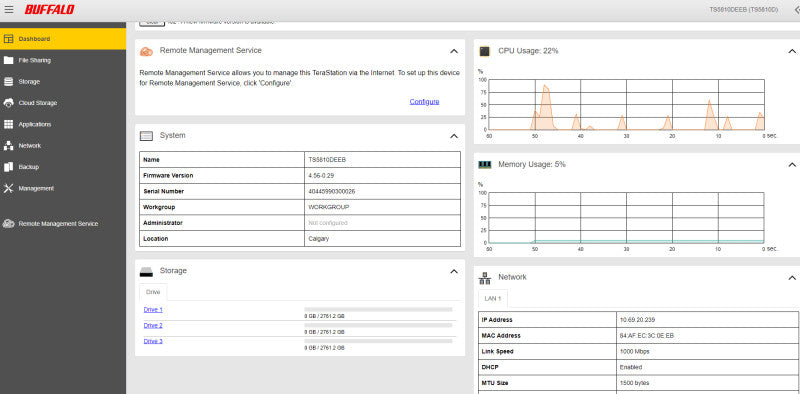
Task: Open Dashboard in the sidebar
Action: [x=63, y=39]
